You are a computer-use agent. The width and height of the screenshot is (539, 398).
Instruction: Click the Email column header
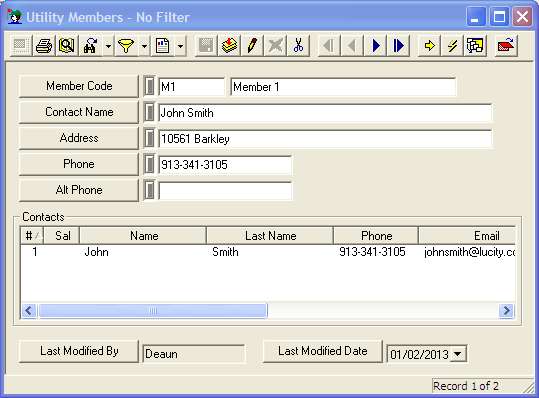467,235
